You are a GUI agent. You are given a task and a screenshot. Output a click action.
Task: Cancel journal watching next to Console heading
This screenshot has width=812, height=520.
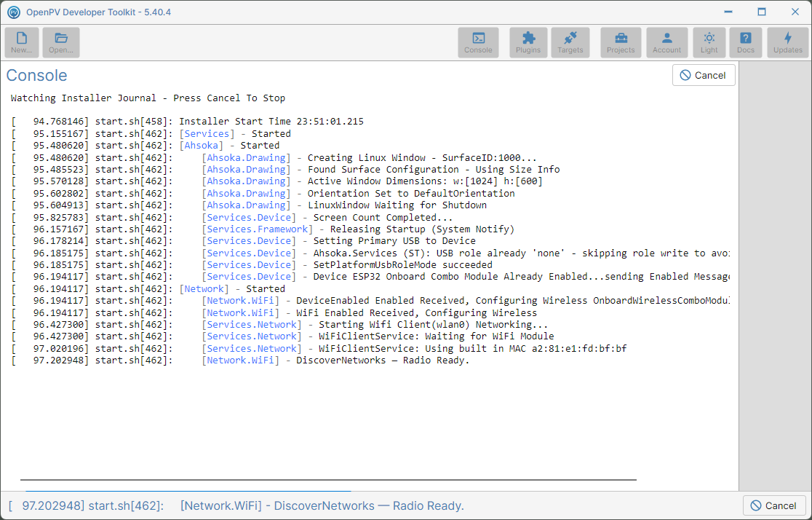click(704, 75)
